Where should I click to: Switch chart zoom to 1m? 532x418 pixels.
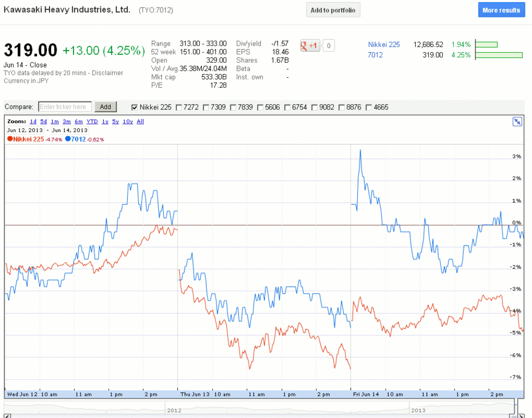click(54, 121)
